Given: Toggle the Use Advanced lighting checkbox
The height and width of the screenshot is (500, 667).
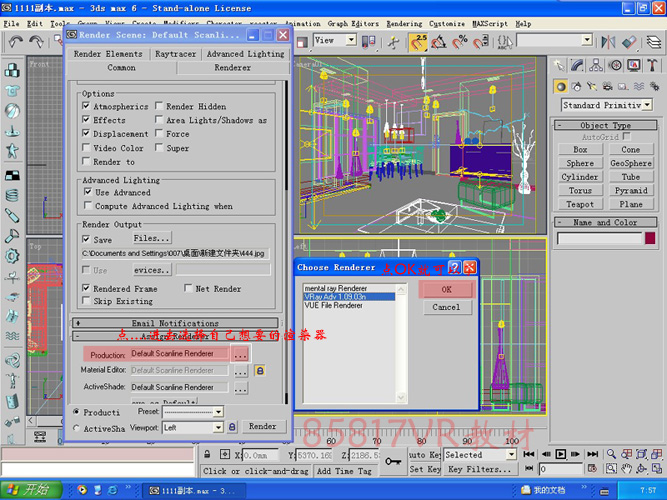Looking at the screenshot, I should point(88,192).
